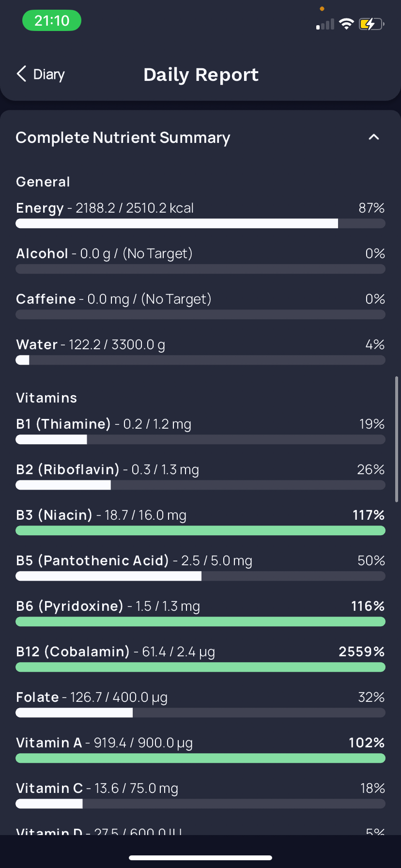The width and height of the screenshot is (401, 868).
Task: Select the B5 (Pantothenic Acid) label
Action: 93,561
